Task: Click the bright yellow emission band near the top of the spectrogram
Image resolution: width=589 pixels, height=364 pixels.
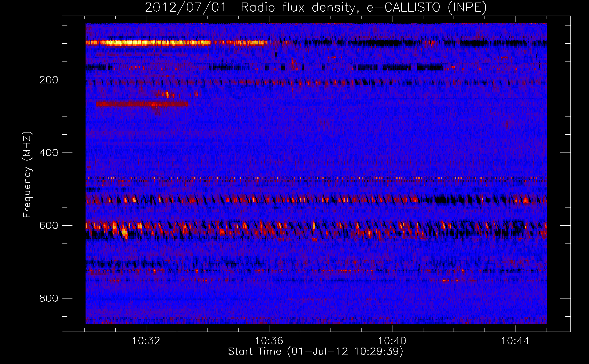Action: tap(148, 43)
